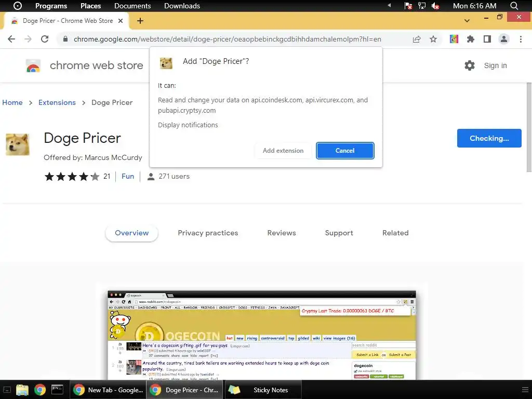Open the Downloads menu

coord(182,6)
